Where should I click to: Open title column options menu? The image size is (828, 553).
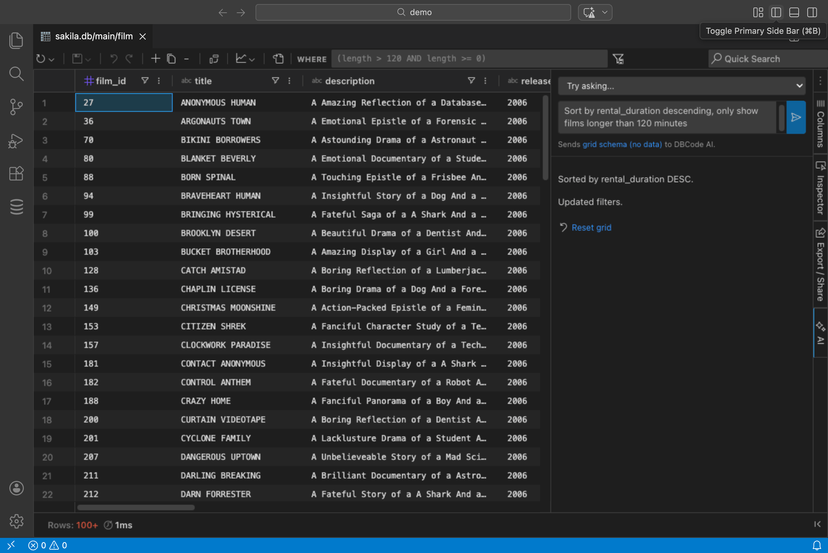289,81
